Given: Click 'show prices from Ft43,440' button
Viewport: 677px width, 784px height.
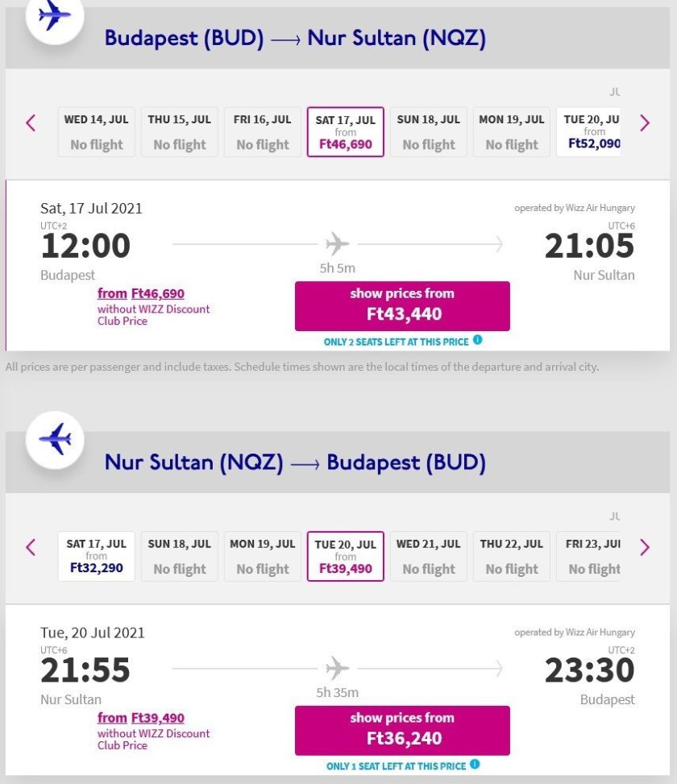Looking at the screenshot, I should pyautogui.click(x=402, y=305).
